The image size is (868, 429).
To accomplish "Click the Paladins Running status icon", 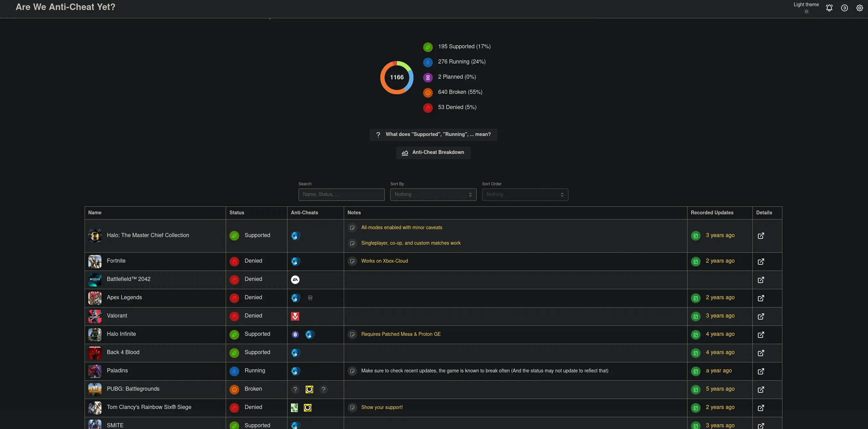I will (x=234, y=371).
